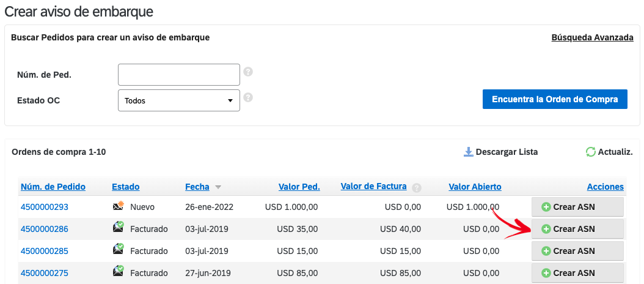Open the Estado OC dropdown showing Todos
The width and height of the screenshot is (644, 284).
[x=179, y=100]
